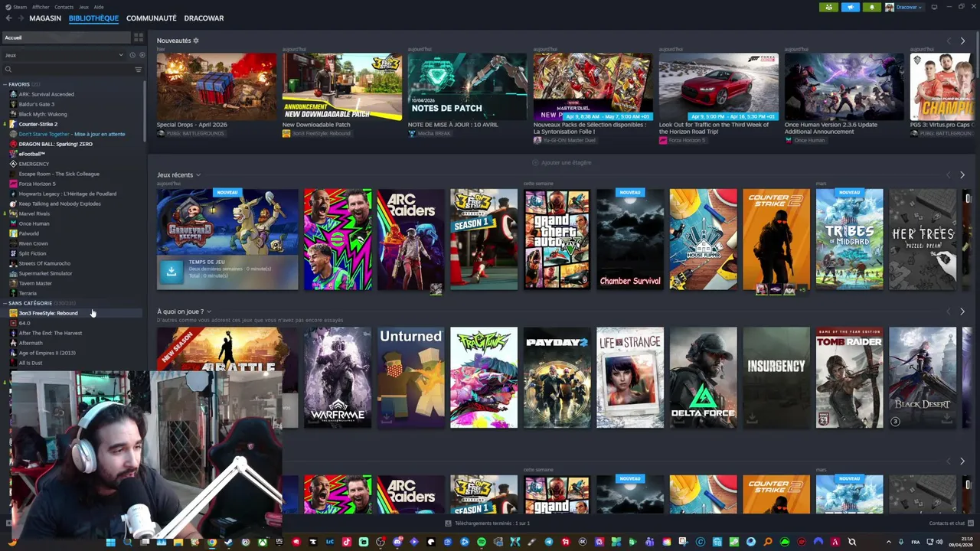Viewport: 980px width, 551px height.
Task: Click the download icon on Graveyard Keeper card
Action: 171,272
